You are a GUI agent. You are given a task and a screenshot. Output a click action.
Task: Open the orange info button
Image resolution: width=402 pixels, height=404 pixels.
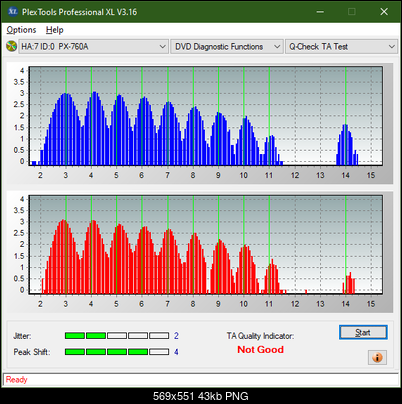tap(377, 358)
